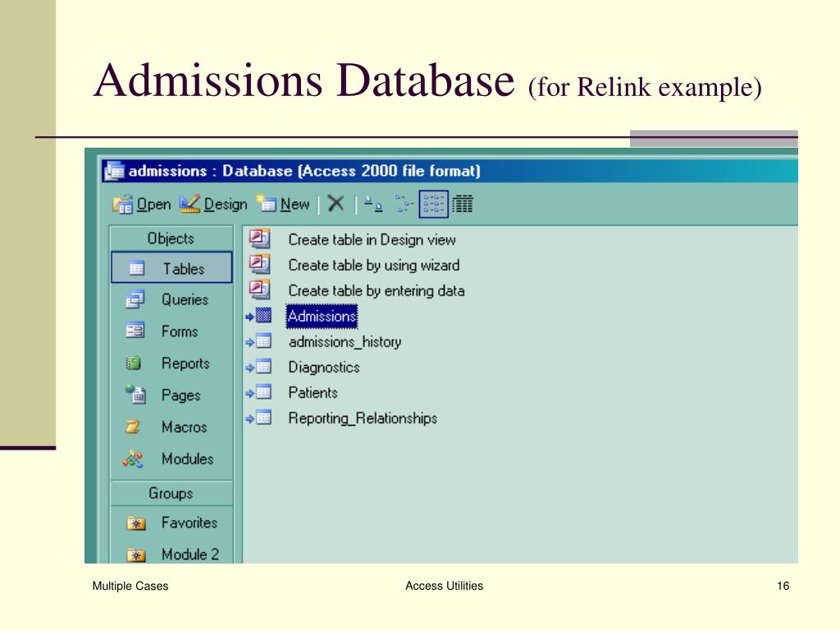Select Queries in Objects pane
The height and width of the screenshot is (630, 840).
click(171, 299)
